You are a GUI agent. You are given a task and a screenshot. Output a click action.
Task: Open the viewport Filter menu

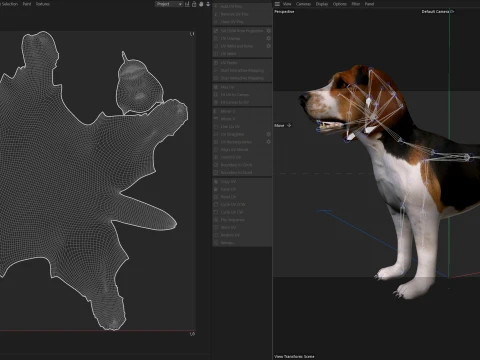pos(356,4)
